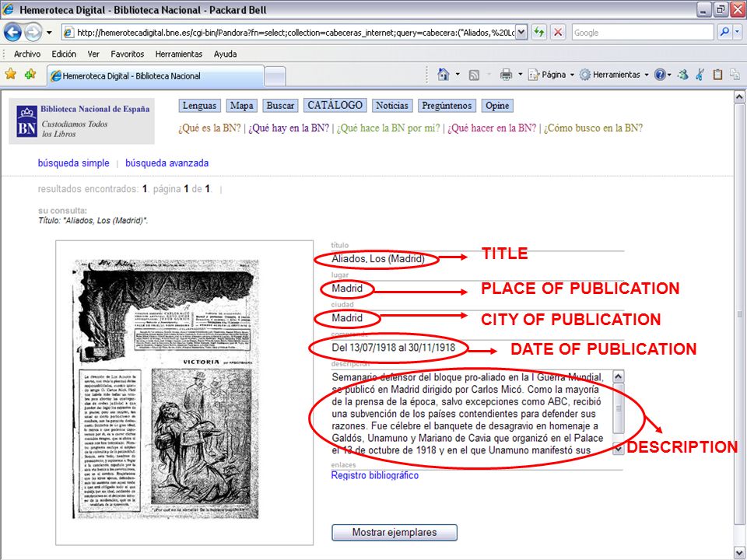Expand the Home button dropdown arrow
The height and width of the screenshot is (560, 747).
[x=458, y=75]
